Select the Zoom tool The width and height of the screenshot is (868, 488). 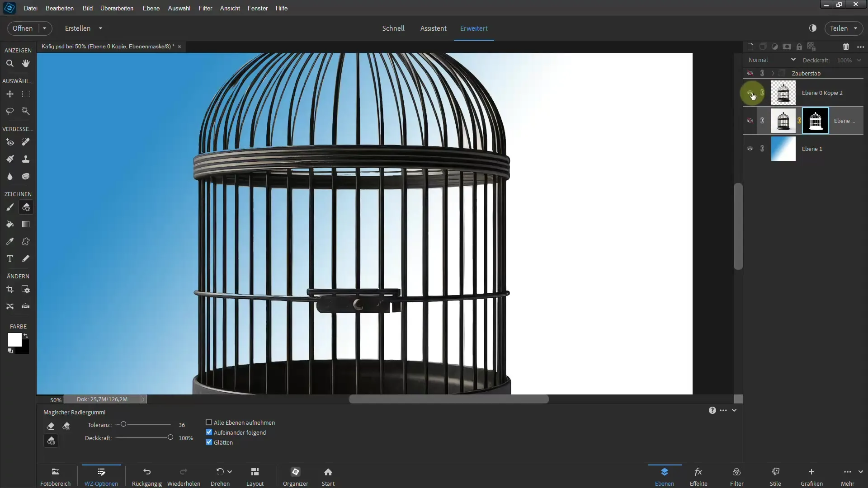pyautogui.click(x=10, y=63)
